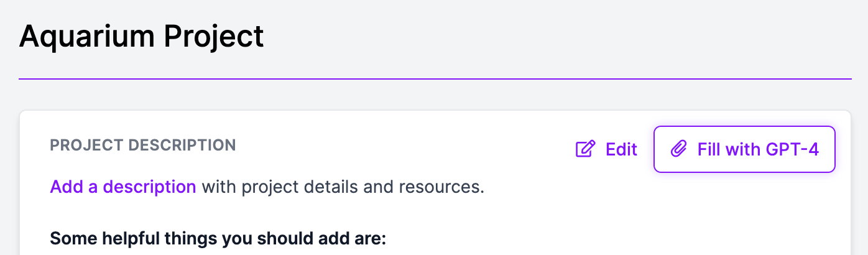Open the Edit option for project description
868x255 pixels.
(x=607, y=149)
